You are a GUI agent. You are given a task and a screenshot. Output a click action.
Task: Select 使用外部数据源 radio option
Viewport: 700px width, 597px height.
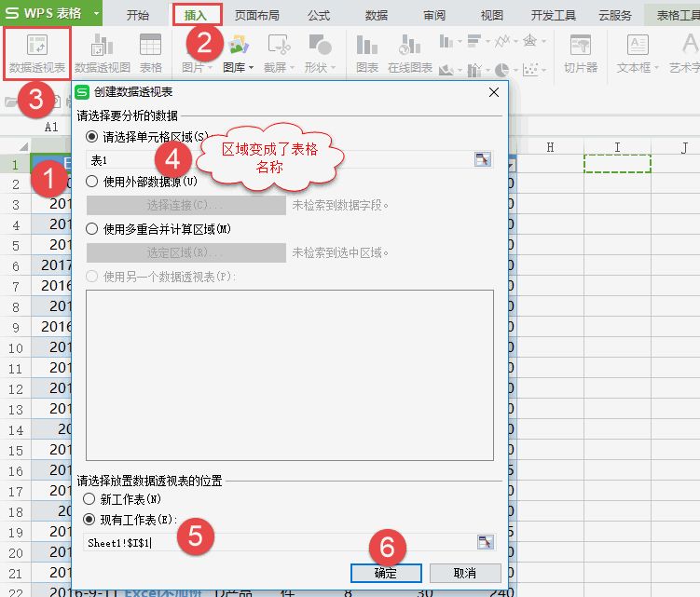click(x=91, y=182)
